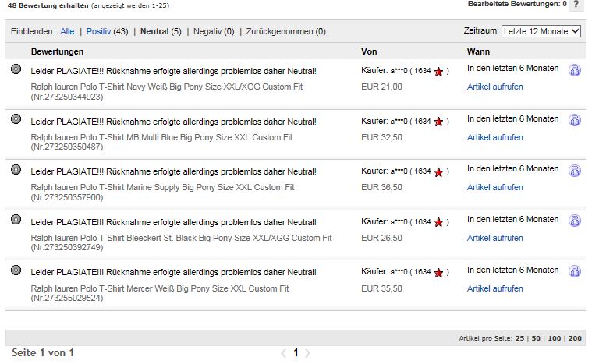
Task: Click feedback icon for the EUR 21,00 item
Action: coord(575,70)
